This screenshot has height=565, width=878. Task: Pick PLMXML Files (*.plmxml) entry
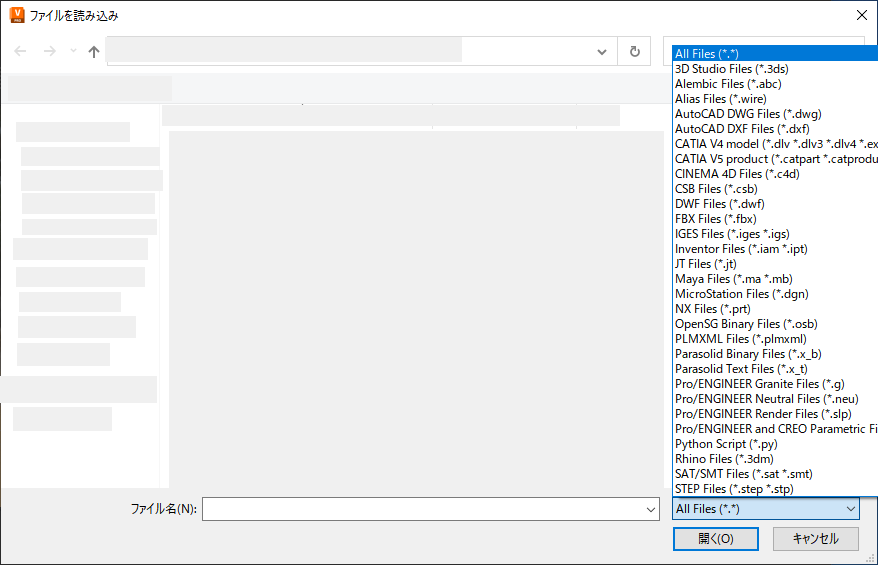coord(775,339)
